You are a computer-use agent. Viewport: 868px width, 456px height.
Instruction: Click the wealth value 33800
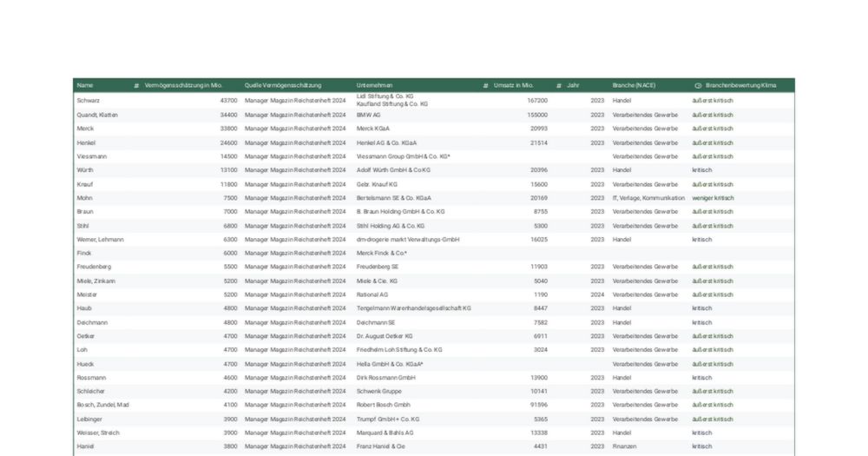pyautogui.click(x=228, y=129)
